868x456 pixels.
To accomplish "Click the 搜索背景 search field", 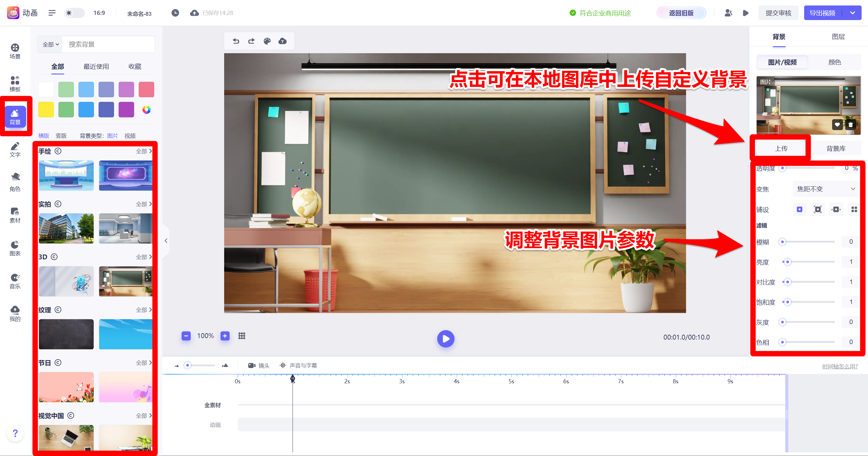I will point(109,44).
